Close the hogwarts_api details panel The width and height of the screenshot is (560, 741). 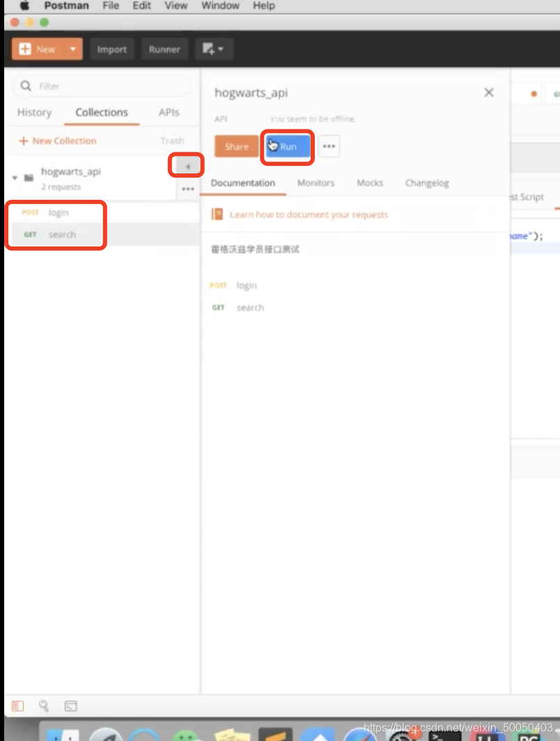click(489, 93)
